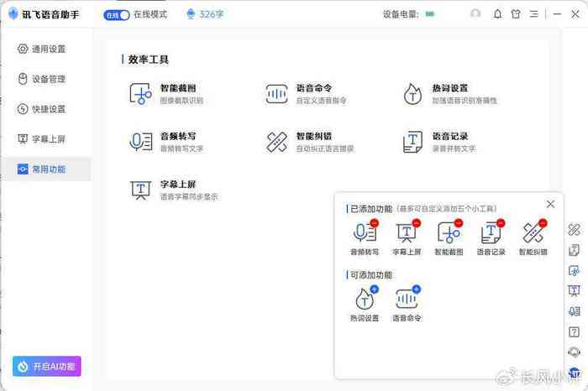Viewport: 588px width, 391px height.
Task: Remove 智能纠错 from added functions
Action: 543,223
